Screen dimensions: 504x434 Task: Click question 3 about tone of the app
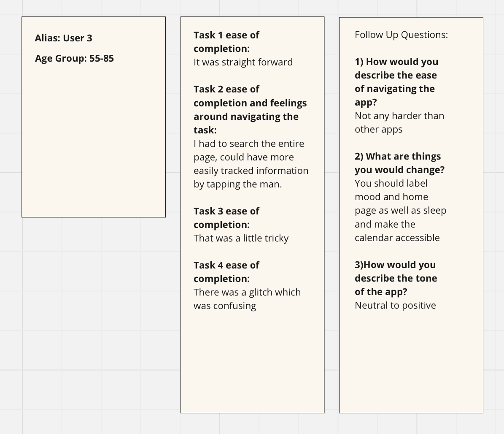[x=396, y=278]
